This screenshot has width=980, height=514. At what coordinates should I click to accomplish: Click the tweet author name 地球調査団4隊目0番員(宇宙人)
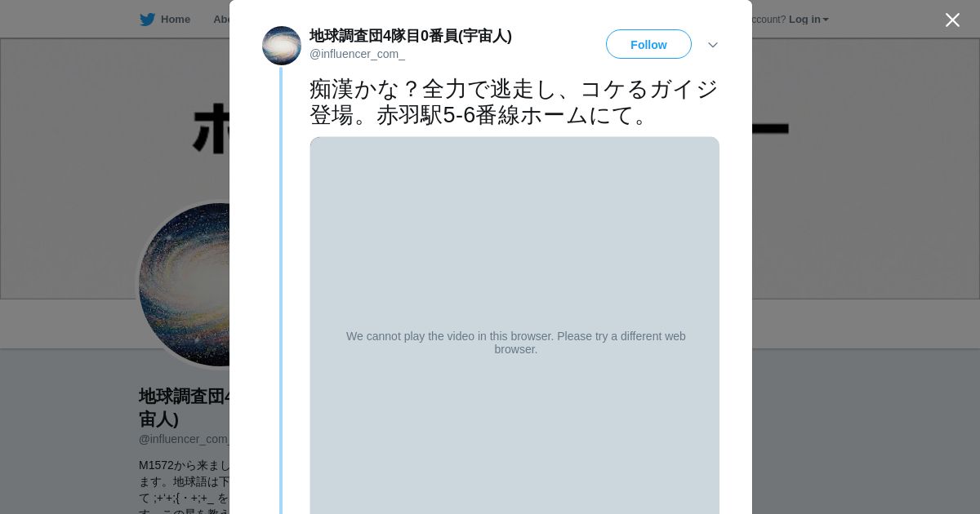[411, 36]
